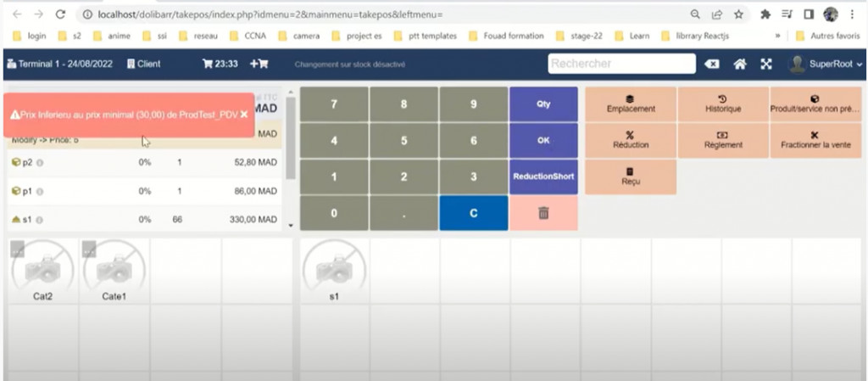Select the Qty edit button

point(543,104)
